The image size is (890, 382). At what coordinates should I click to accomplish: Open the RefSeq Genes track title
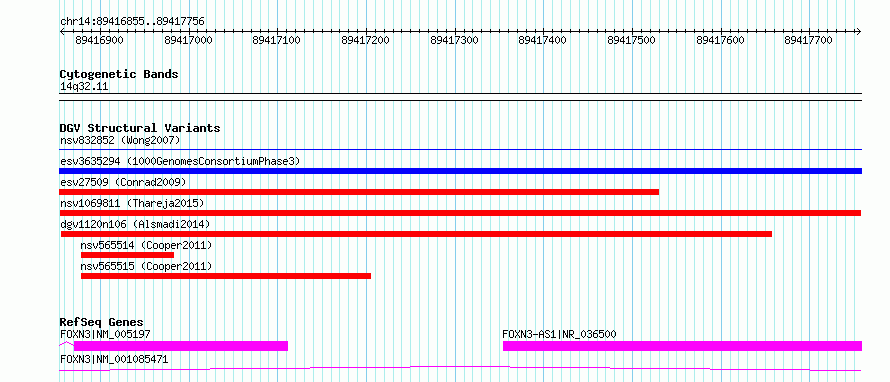pos(102,322)
